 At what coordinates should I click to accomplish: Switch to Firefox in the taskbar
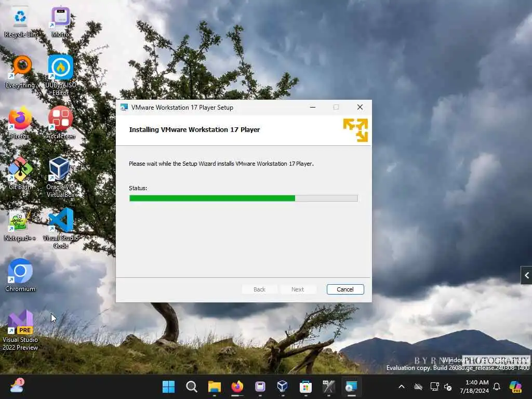(x=237, y=387)
